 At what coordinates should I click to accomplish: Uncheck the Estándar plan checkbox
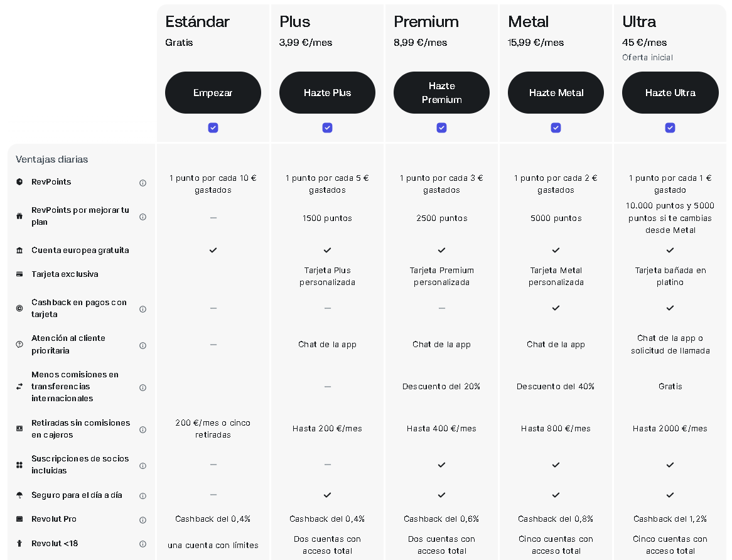213,127
